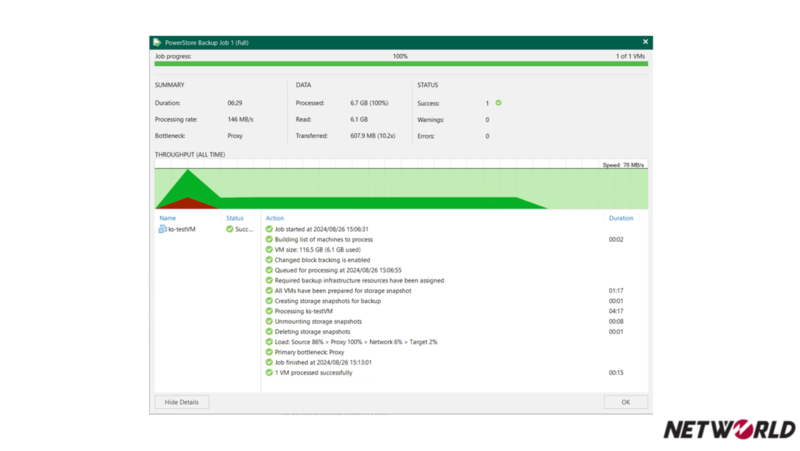Select 'All VMs have been prepared for storage snapshot'
The width and height of the screenshot is (800, 451).
pos(343,290)
